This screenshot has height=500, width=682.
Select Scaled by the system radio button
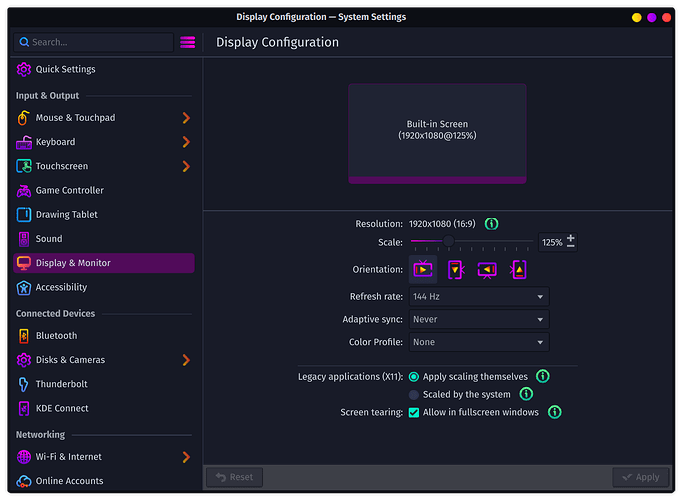click(414, 394)
